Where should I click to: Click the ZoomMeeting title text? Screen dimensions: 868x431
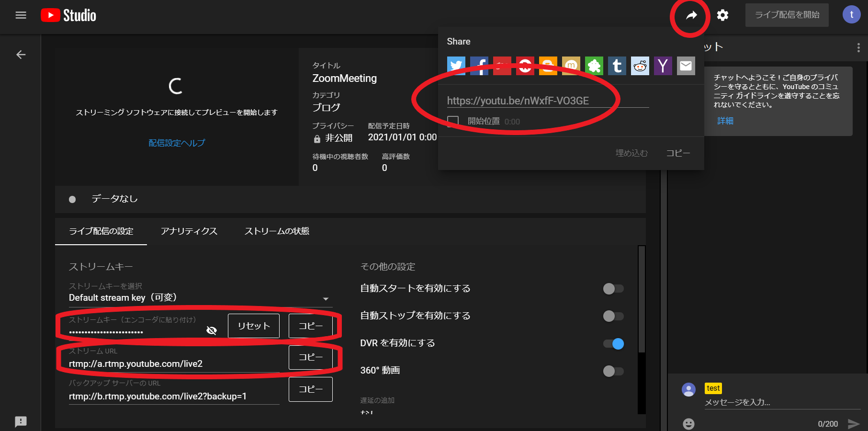(x=344, y=79)
